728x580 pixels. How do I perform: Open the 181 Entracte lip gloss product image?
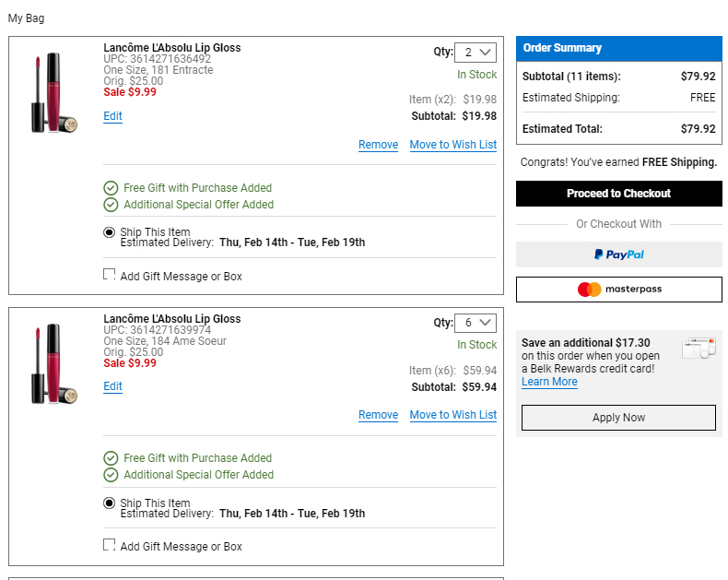tap(53, 92)
